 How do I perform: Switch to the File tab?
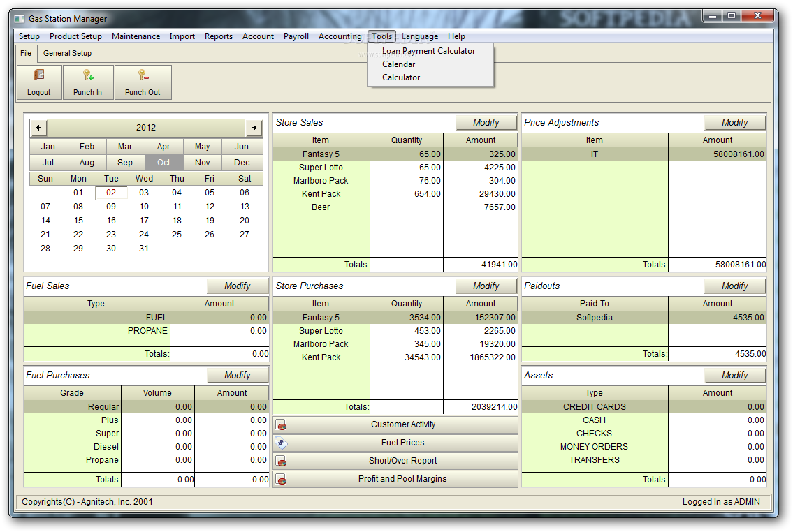[x=26, y=53]
